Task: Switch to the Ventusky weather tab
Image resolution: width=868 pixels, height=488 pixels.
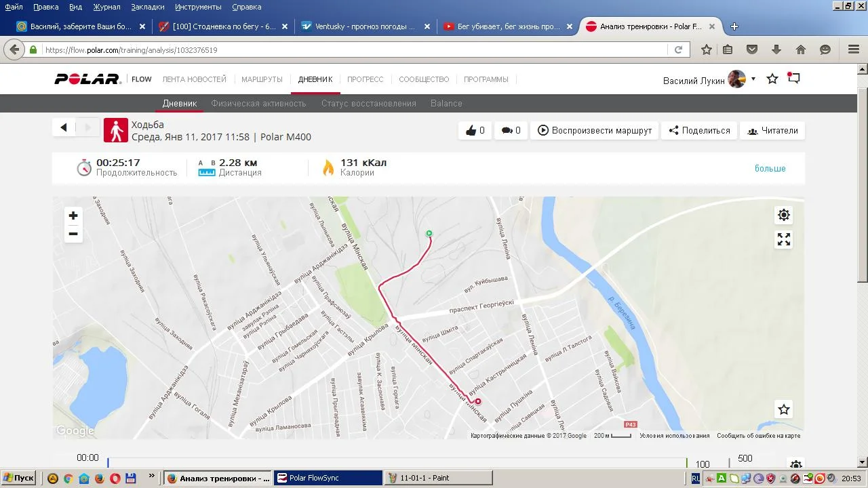Action: [x=365, y=26]
